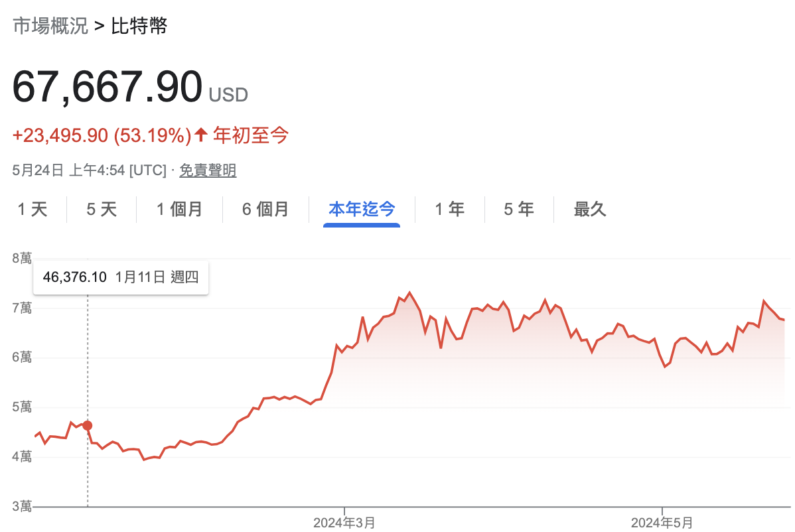
Task: Click the 46,376.10 tooltip box
Action: click(121, 277)
